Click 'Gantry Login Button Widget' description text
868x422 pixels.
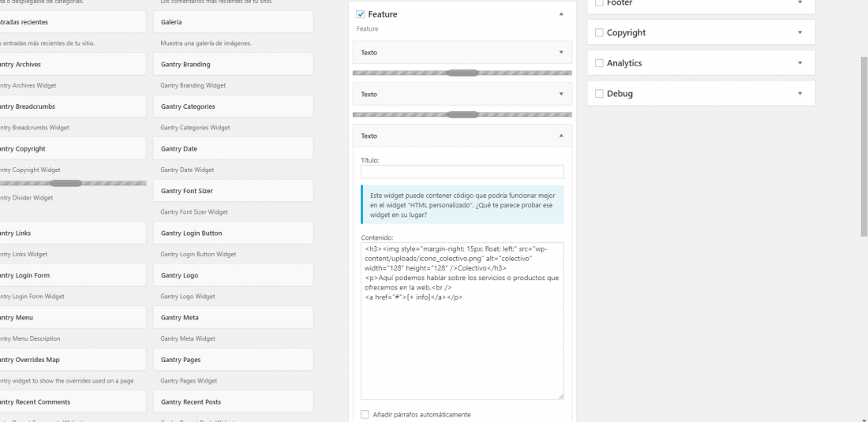198,255
